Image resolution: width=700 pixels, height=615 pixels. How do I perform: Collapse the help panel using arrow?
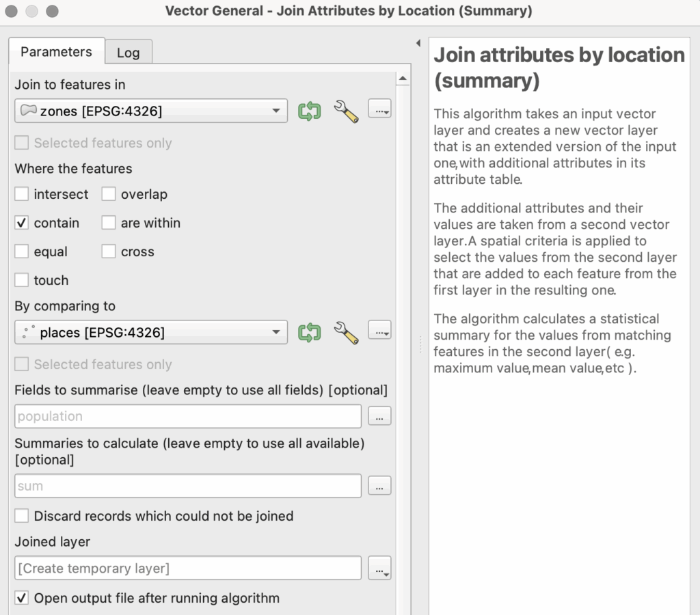tap(418, 43)
